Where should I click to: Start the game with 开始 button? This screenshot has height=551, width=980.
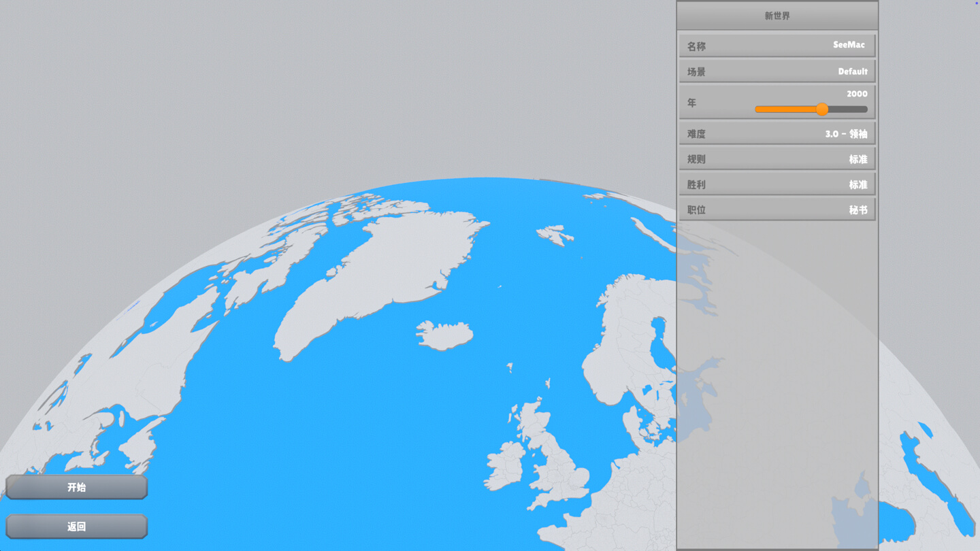[x=76, y=487]
